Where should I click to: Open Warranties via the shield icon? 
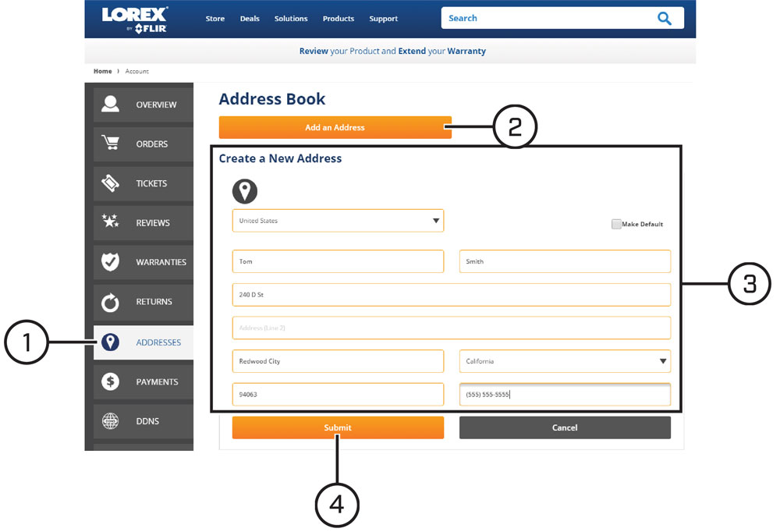pyautogui.click(x=110, y=261)
